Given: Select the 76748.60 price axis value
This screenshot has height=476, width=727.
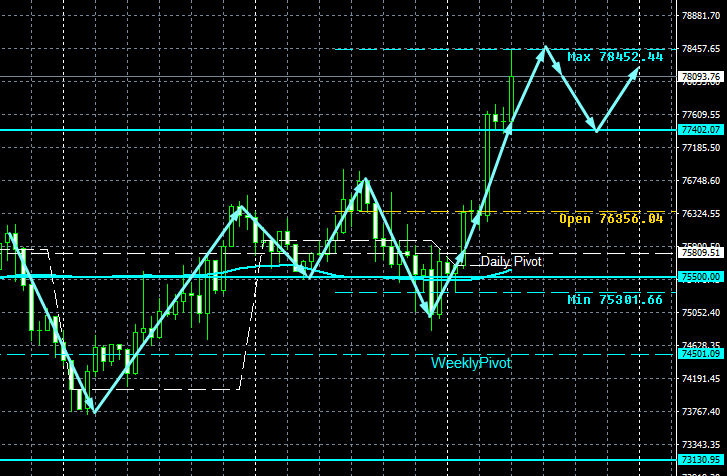Looking at the screenshot, I should click(701, 180).
